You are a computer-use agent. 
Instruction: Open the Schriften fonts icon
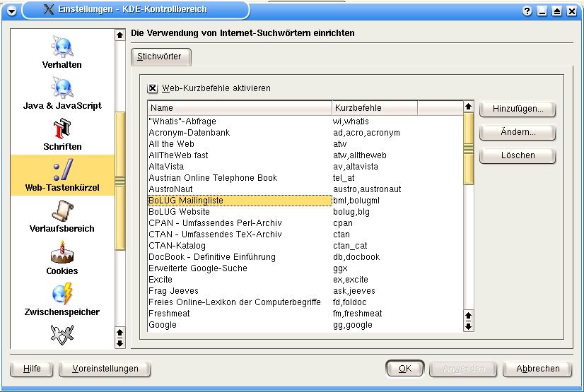click(62, 129)
